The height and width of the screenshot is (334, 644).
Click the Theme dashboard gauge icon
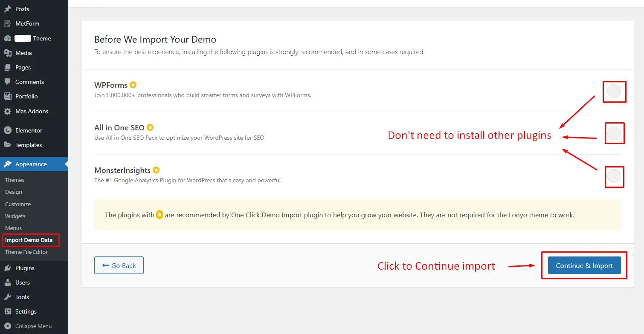click(x=8, y=38)
